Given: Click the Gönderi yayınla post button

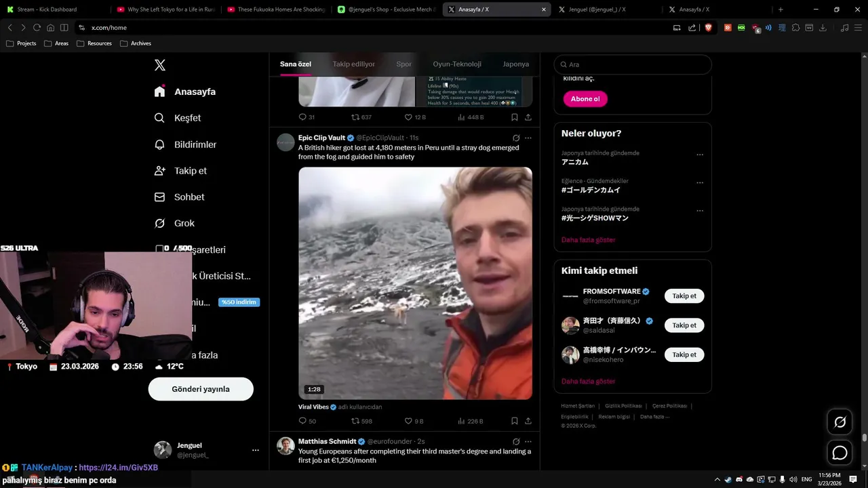Looking at the screenshot, I should point(201,389).
